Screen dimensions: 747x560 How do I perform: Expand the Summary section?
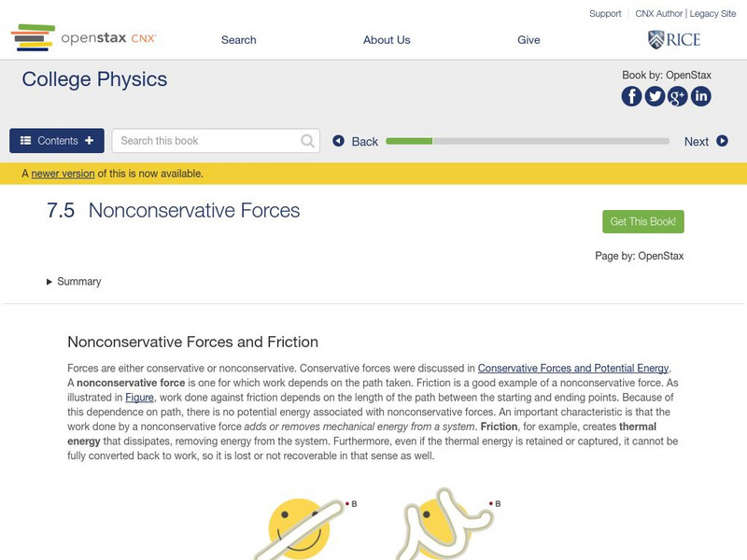pos(74,282)
